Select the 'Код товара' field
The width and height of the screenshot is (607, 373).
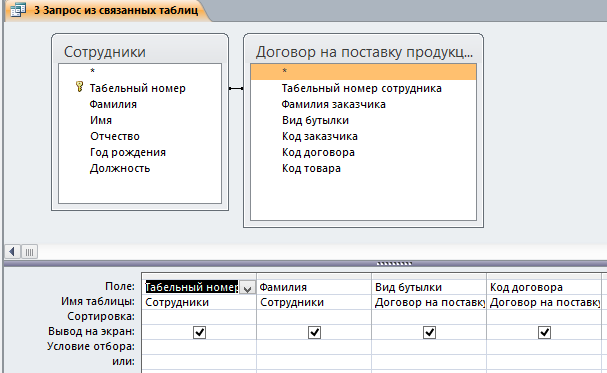(x=311, y=168)
